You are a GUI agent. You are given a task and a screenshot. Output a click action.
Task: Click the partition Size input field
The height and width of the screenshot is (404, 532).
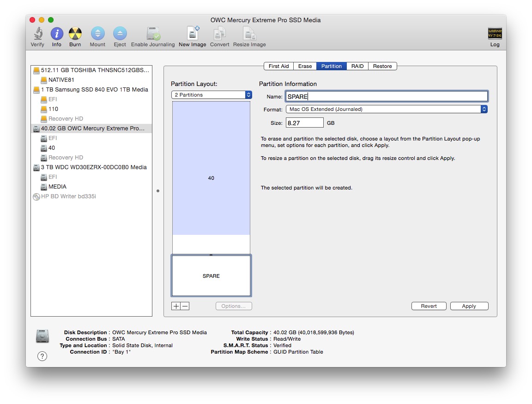[x=304, y=123]
